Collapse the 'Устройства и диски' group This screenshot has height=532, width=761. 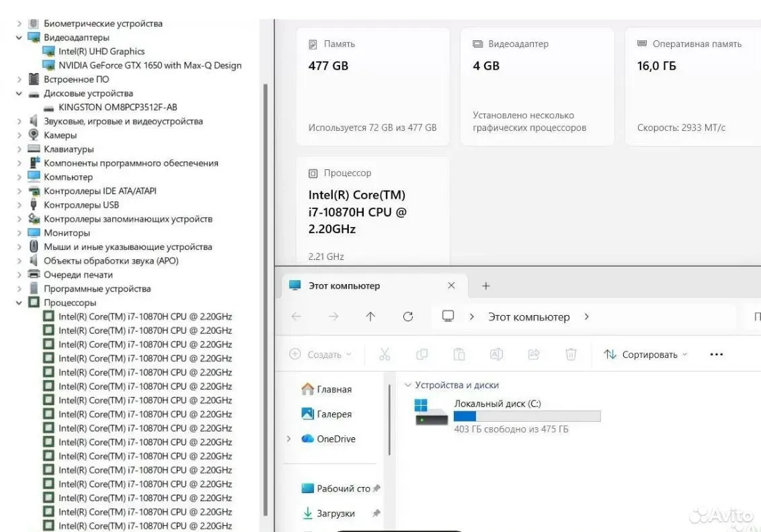[x=407, y=385]
